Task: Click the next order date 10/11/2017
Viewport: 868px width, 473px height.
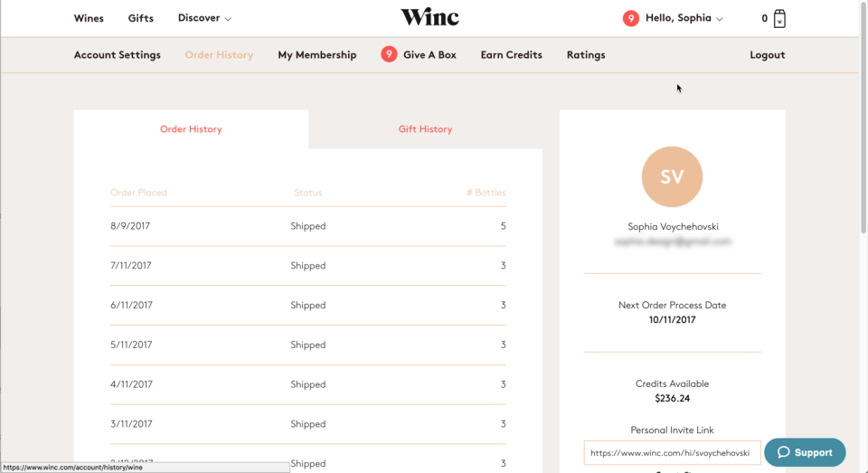Action: pos(672,319)
